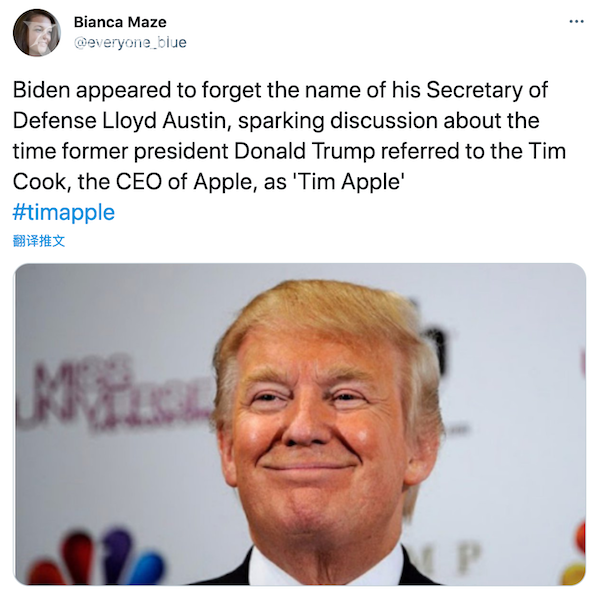Click the NBC peacock logo in photo
This screenshot has height=595, width=600.
(98, 557)
